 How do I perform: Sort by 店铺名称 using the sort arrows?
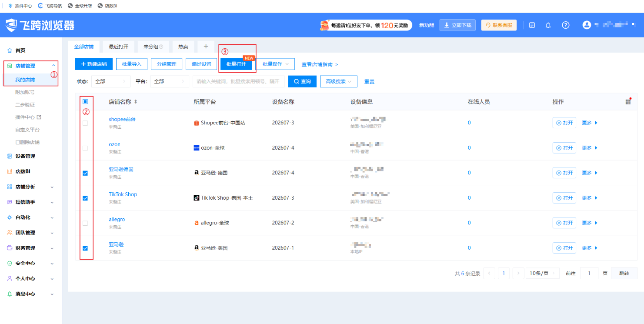pos(136,102)
